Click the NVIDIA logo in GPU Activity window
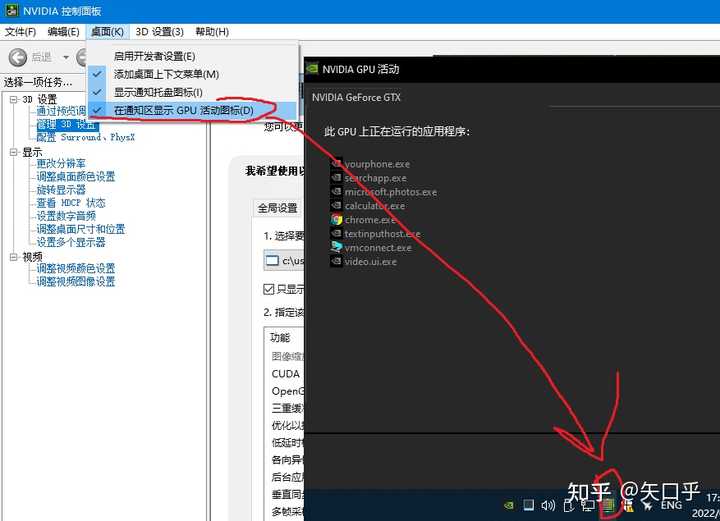Screen dimensions: 720x521 pos(312,69)
